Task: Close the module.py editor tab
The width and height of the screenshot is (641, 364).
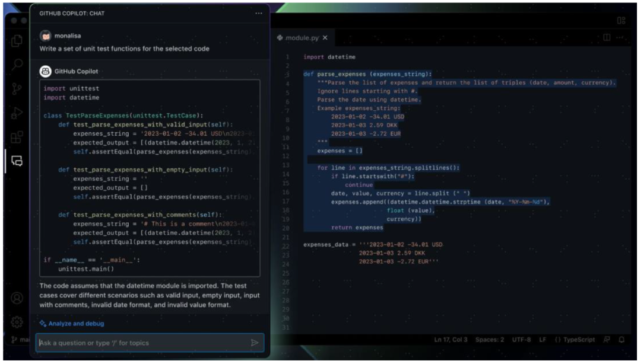Action: [x=325, y=38]
